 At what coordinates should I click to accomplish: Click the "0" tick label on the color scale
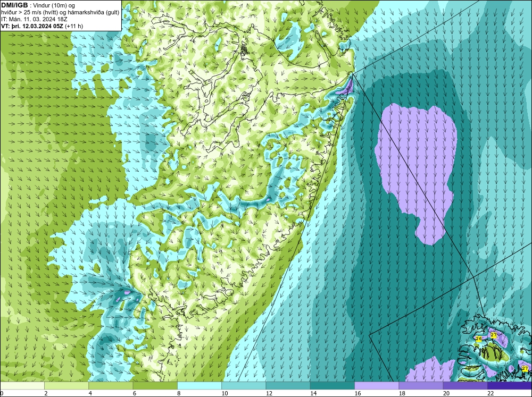click(x=2, y=393)
